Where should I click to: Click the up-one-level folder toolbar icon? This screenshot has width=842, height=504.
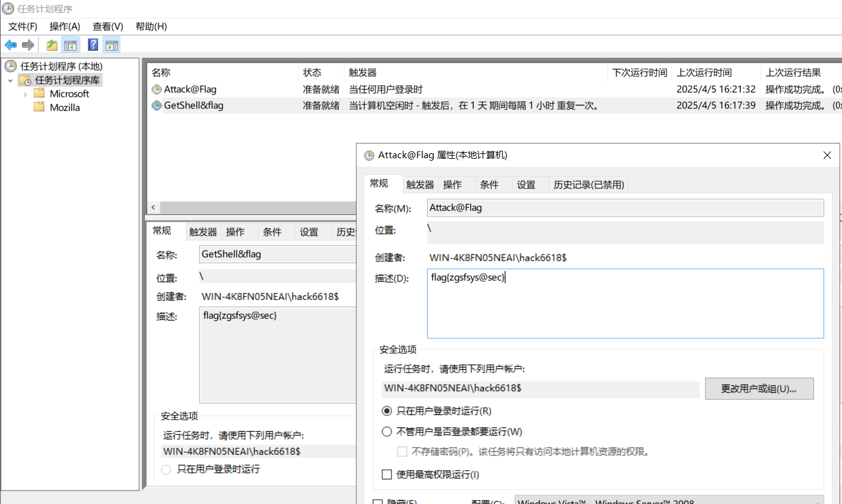[52, 45]
